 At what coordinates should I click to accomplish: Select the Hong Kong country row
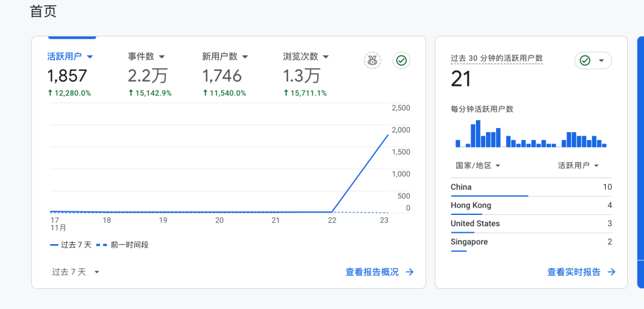pyautogui.click(x=531, y=206)
